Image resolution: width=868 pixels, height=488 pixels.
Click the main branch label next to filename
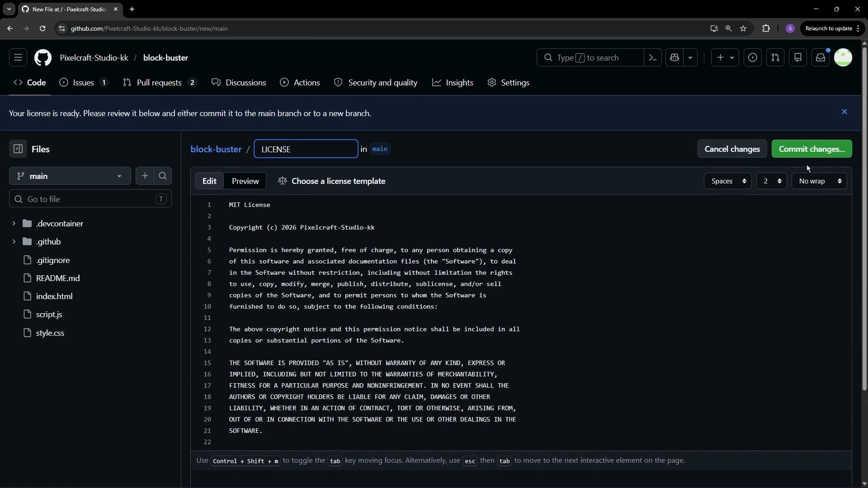[380, 149]
